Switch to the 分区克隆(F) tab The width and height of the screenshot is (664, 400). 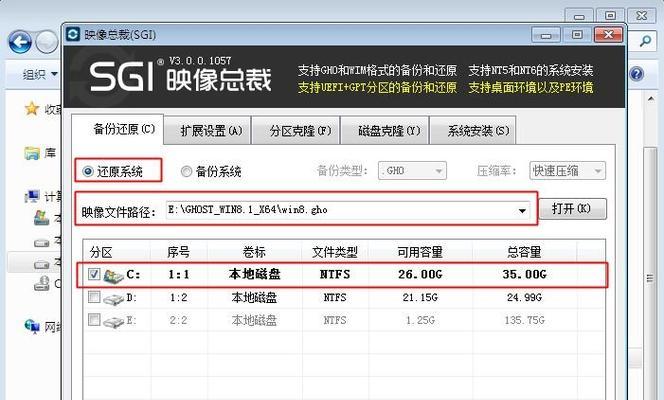click(296, 131)
